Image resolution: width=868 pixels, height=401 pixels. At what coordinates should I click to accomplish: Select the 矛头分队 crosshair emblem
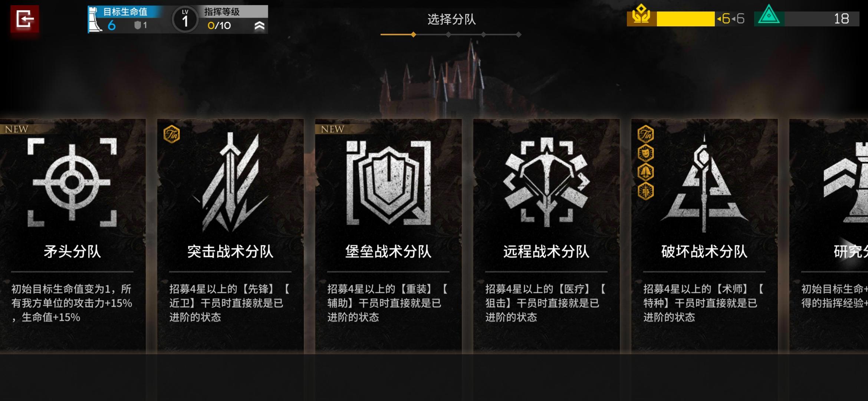[x=72, y=182]
